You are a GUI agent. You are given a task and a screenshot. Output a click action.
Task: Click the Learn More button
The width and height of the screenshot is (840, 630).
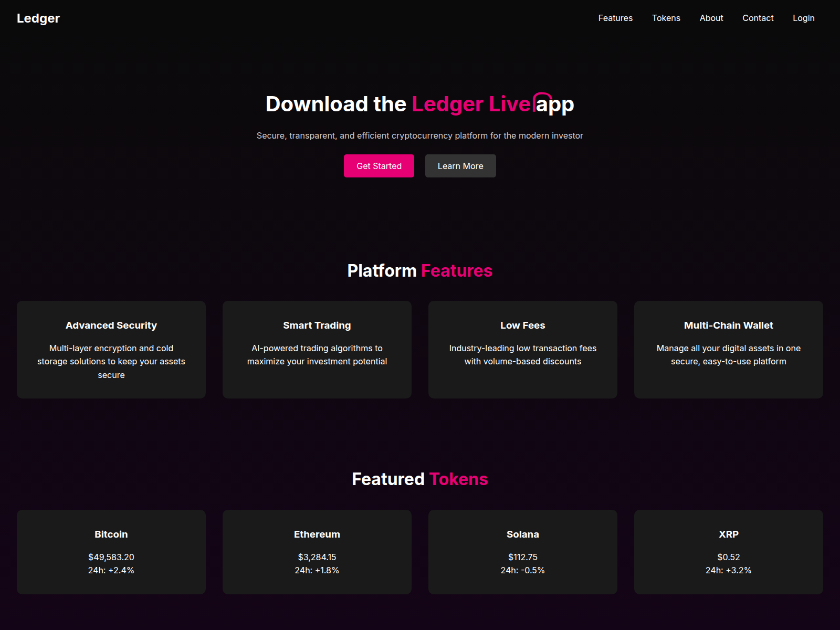tap(460, 166)
